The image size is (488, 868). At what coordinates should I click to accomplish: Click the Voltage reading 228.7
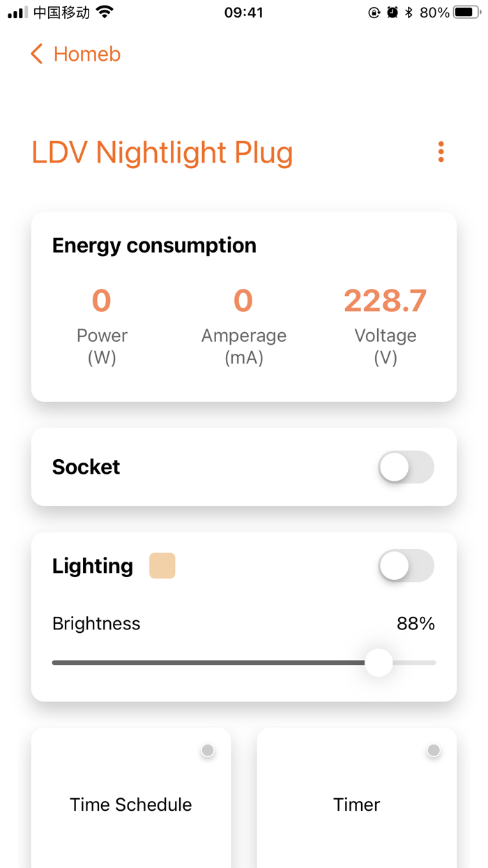click(384, 300)
